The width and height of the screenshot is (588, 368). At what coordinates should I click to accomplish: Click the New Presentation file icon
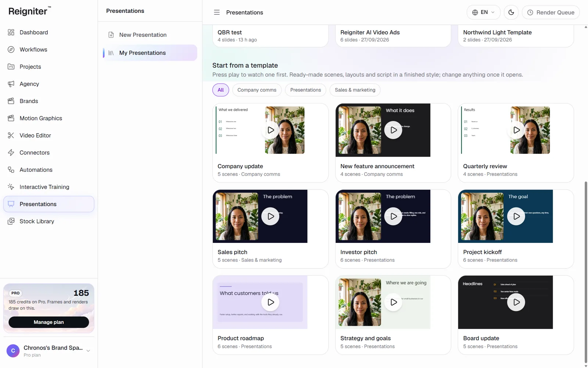[111, 35]
